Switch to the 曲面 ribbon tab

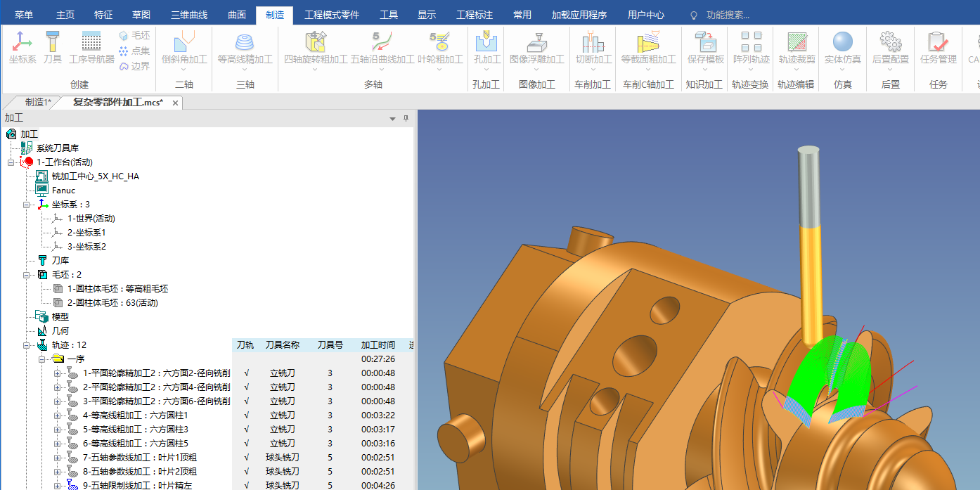(237, 15)
